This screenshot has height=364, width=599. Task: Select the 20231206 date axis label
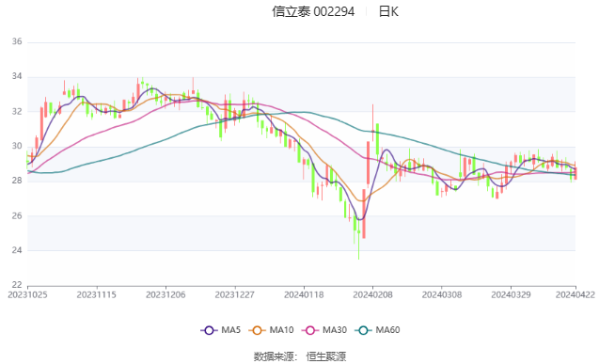point(166,295)
